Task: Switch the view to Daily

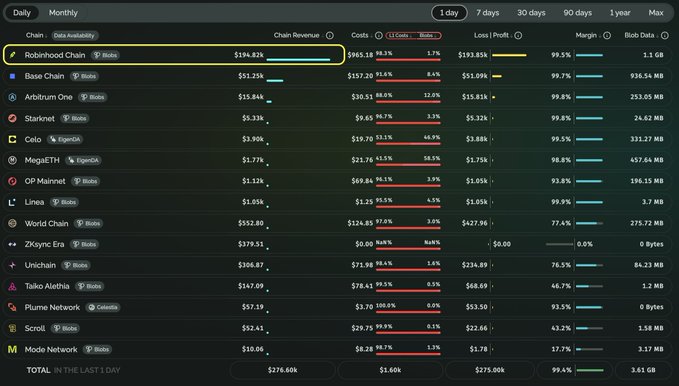Action: point(22,13)
